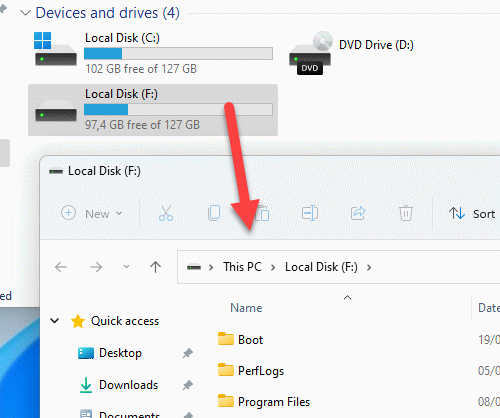
Task: Click the Back navigation arrow
Action: [x=61, y=267]
